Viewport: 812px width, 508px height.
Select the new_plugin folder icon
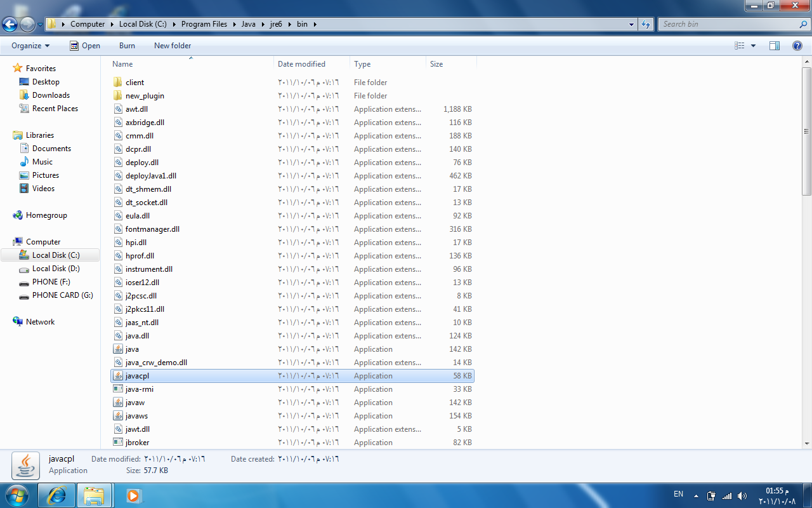117,95
